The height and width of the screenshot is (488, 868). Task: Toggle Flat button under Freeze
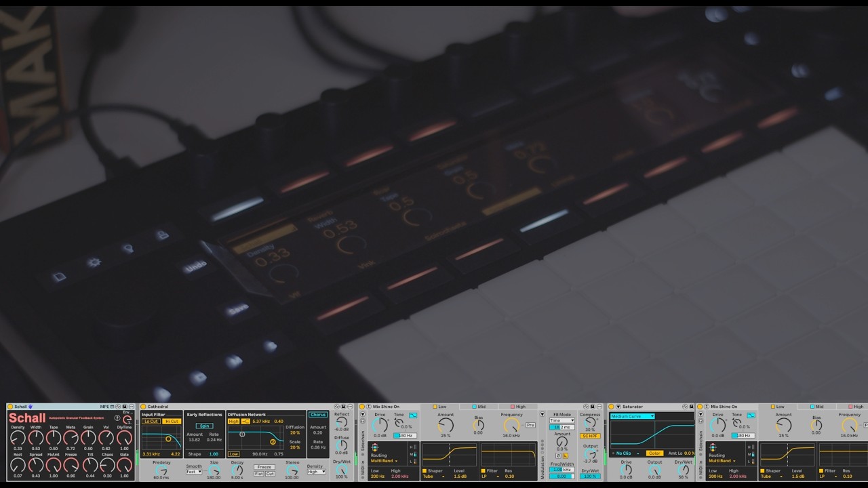point(258,474)
